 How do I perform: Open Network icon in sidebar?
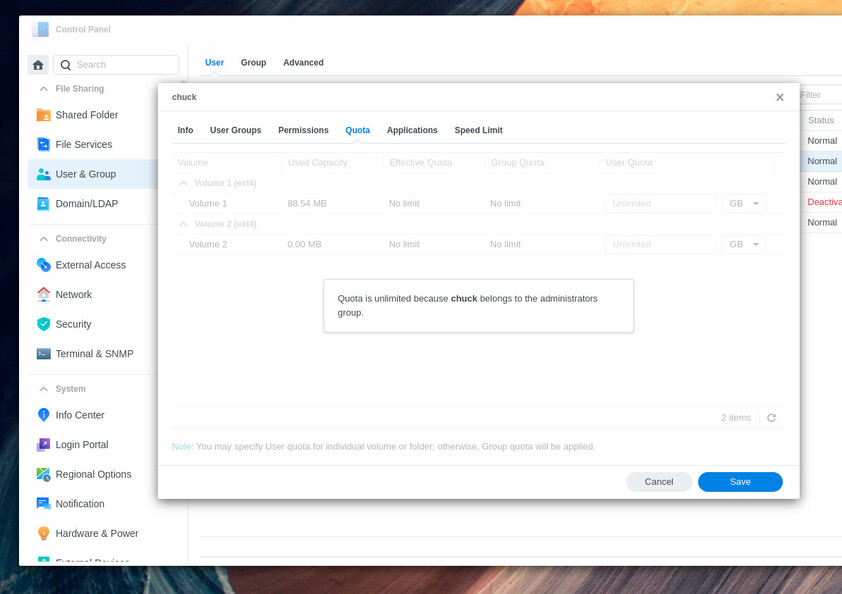coord(43,294)
